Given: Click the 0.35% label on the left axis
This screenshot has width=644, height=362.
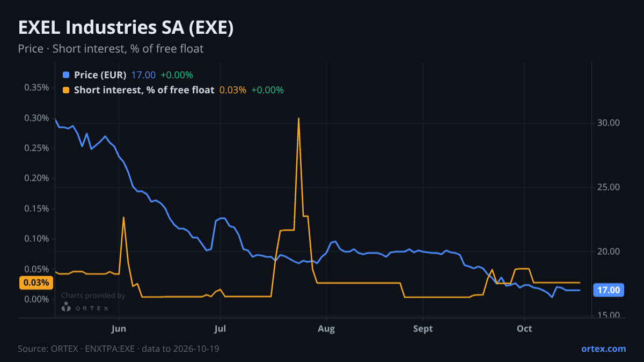Looking at the screenshot, I should (x=36, y=87).
